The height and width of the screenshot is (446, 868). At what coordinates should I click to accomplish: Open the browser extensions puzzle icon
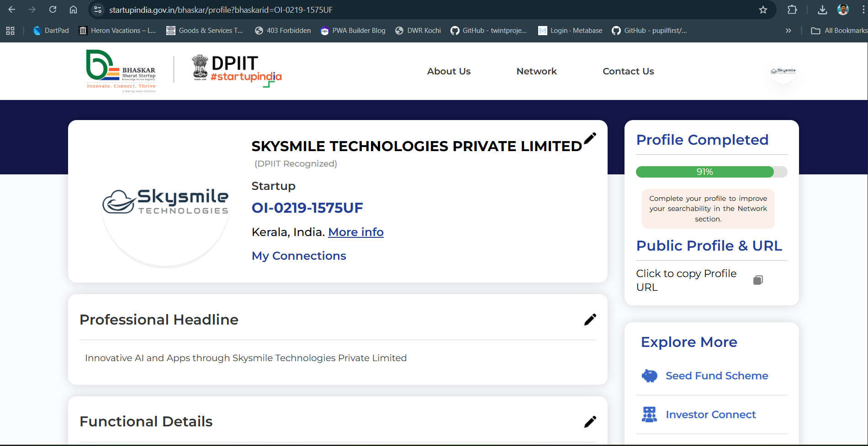click(x=792, y=10)
